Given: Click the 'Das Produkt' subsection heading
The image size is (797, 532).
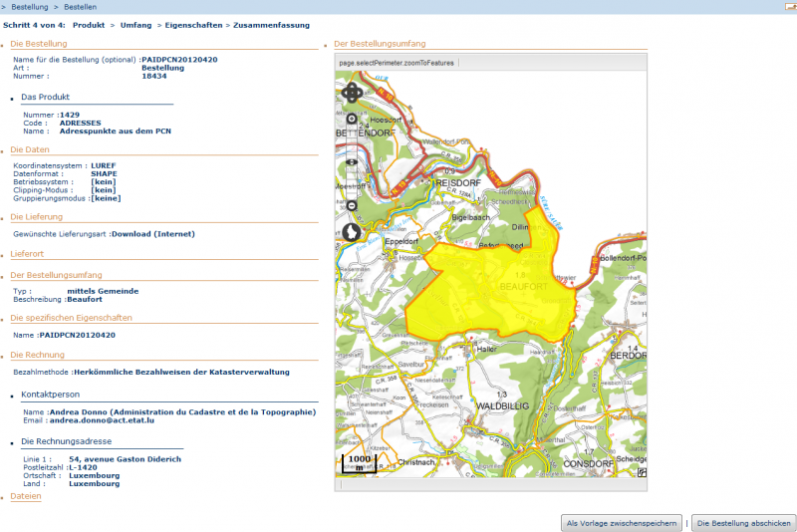Looking at the screenshot, I should (x=45, y=97).
